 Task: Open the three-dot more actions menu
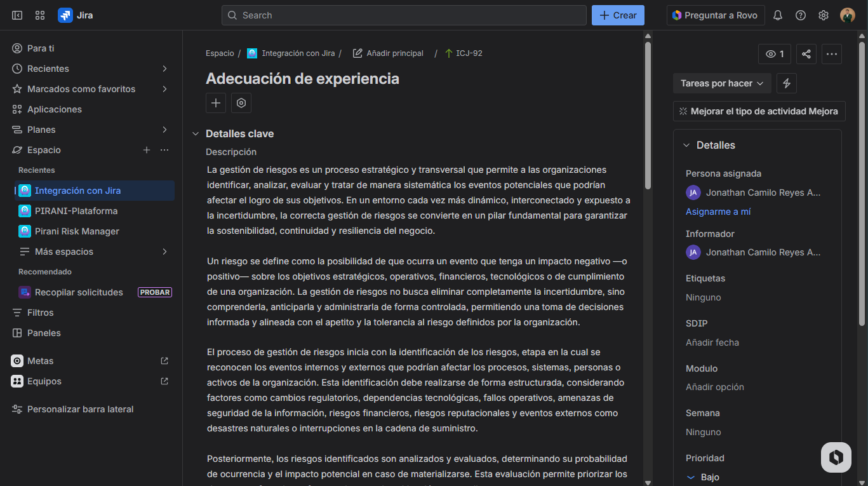(832, 54)
